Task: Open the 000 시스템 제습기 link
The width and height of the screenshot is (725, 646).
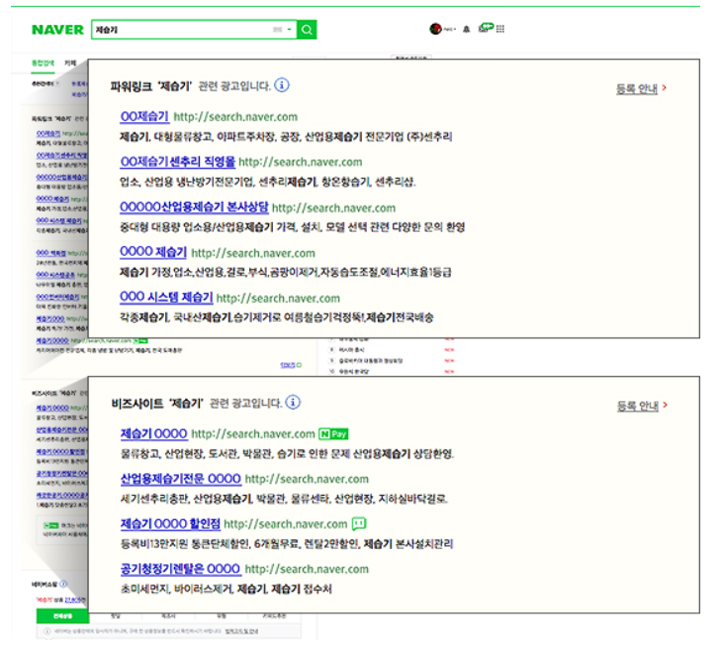Action: (x=166, y=297)
